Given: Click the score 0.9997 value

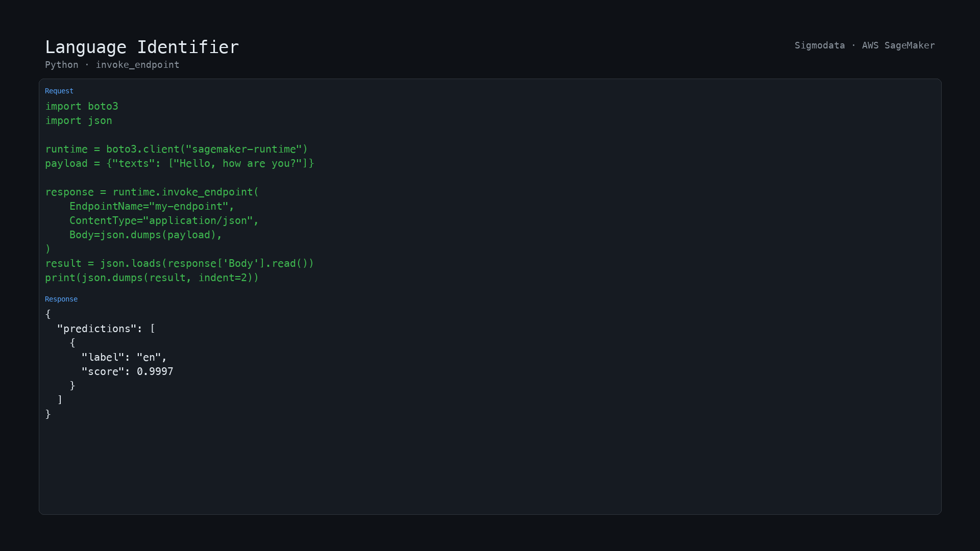Looking at the screenshot, I should click(155, 371).
